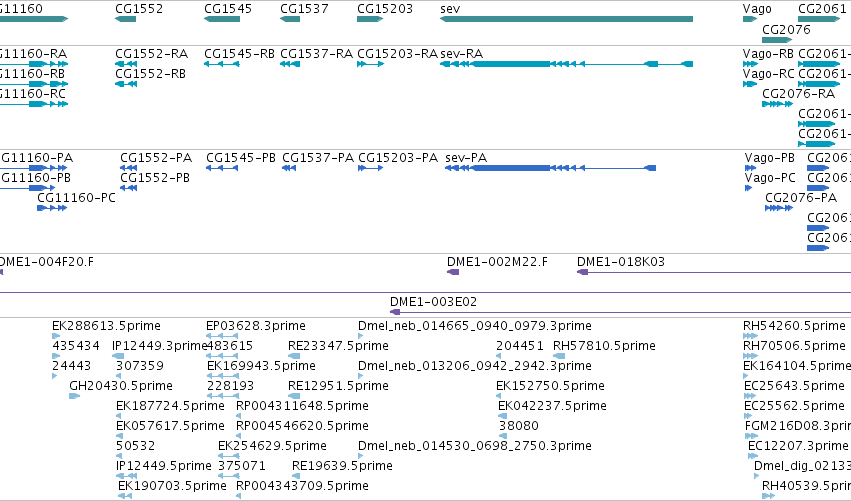The image size is (851, 501).
Task: Open protein label CG15203-PA
Action: tap(398, 158)
